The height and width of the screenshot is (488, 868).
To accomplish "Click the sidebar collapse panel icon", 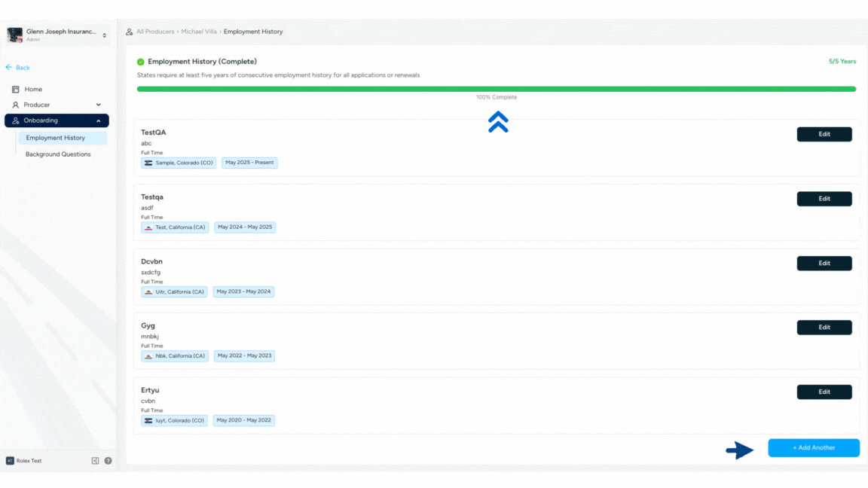I will (x=95, y=461).
